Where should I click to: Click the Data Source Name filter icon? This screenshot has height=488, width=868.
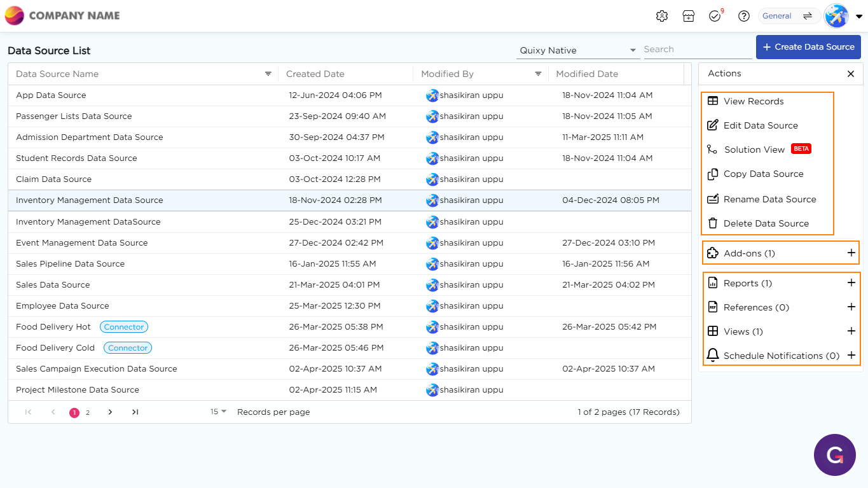pyautogui.click(x=268, y=74)
